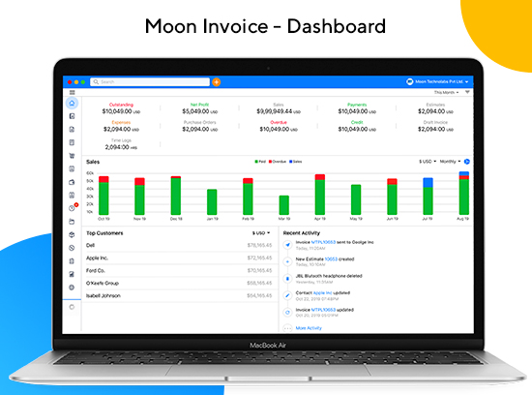Click the Search input field
The width and height of the screenshot is (532, 395).
coord(150,82)
